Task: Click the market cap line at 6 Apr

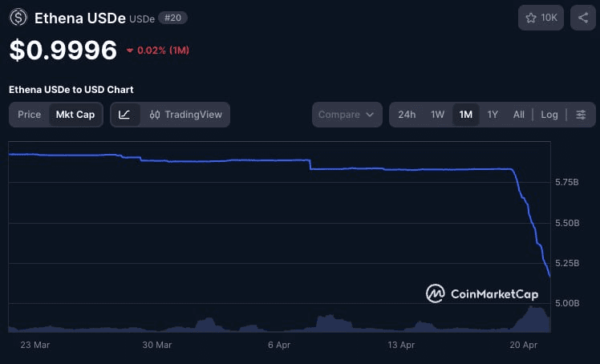Action: point(278,160)
